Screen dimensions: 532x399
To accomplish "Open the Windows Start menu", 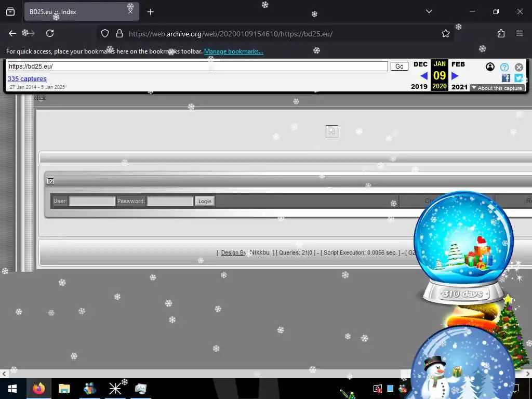I will [12, 389].
